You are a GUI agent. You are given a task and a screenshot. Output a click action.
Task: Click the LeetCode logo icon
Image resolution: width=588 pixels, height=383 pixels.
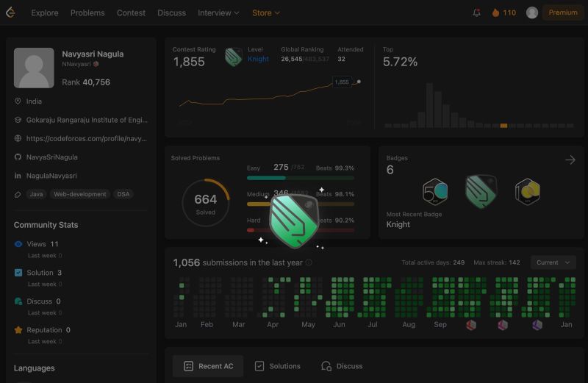pyautogui.click(x=10, y=12)
